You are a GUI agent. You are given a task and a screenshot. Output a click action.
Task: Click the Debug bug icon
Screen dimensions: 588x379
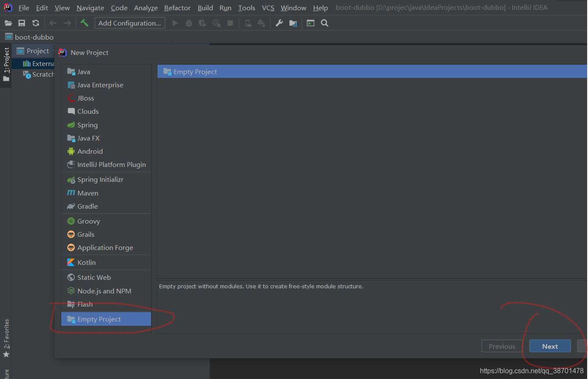click(189, 23)
